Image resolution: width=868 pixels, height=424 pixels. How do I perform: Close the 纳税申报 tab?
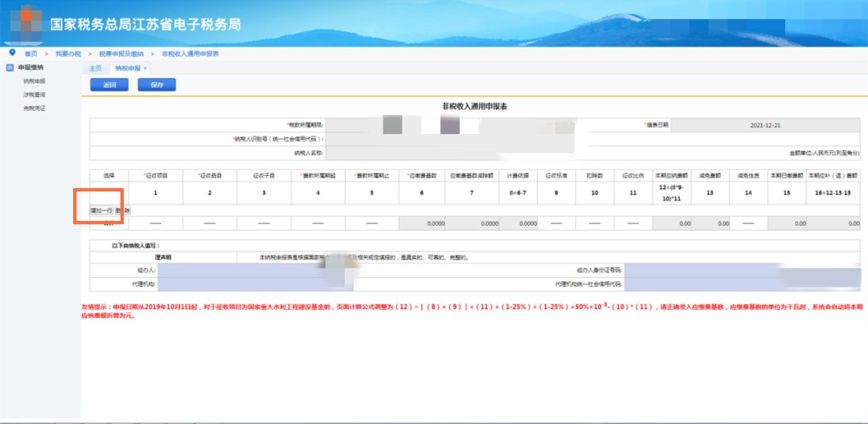pos(145,68)
